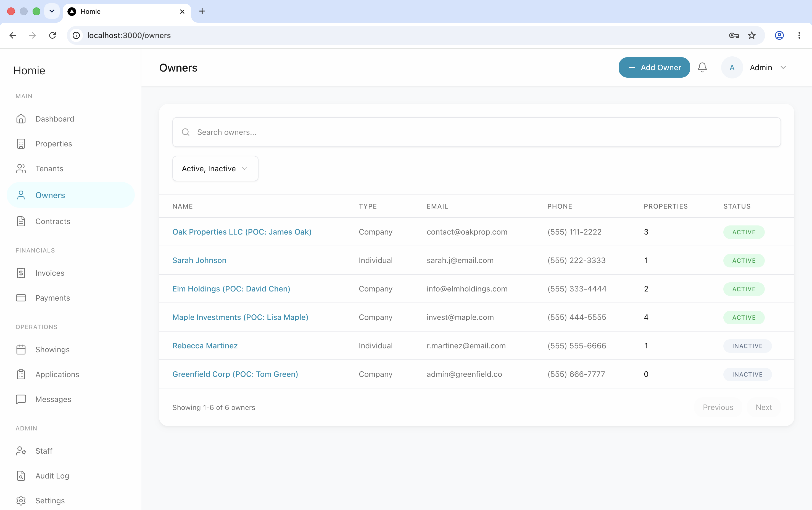
Task: Click the Showings calendar icon
Action: pyautogui.click(x=21, y=349)
